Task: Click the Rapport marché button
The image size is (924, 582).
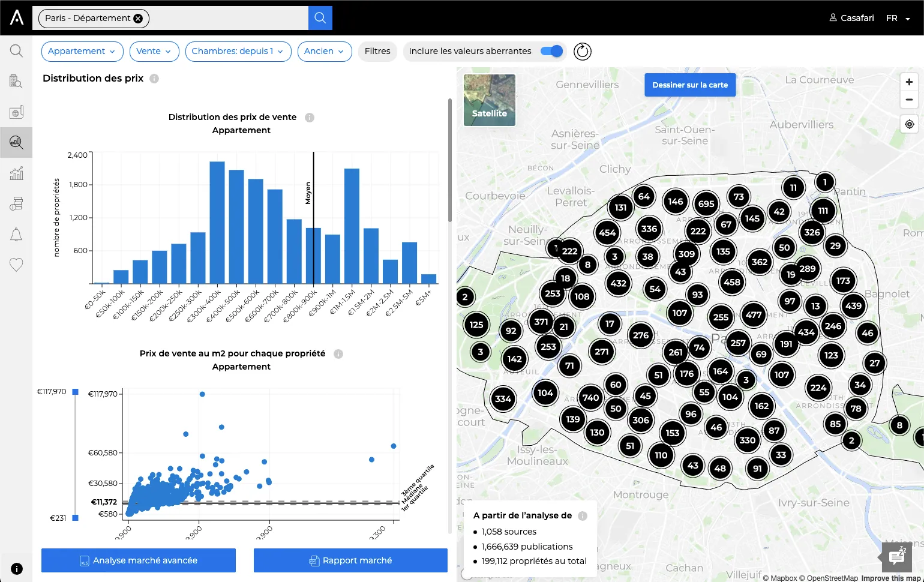Action: pyautogui.click(x=350, y=560)
